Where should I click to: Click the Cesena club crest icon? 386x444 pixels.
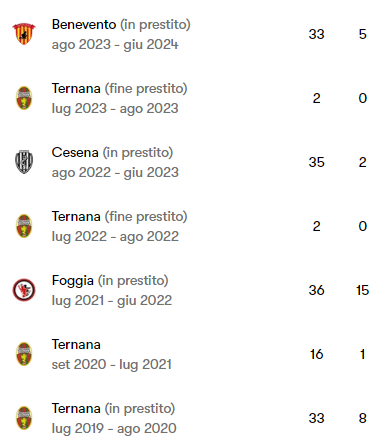[x=24, y=162]
